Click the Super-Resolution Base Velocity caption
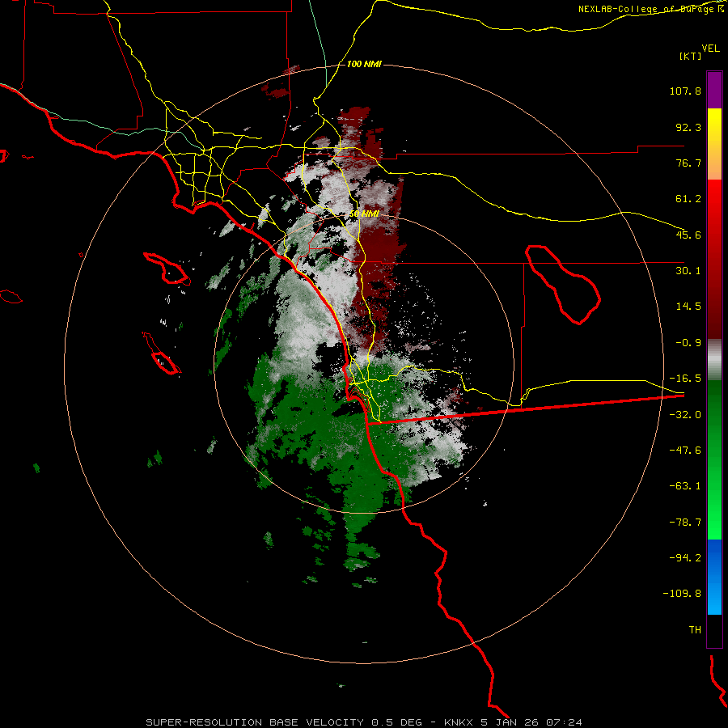 (x=364, y=722)
